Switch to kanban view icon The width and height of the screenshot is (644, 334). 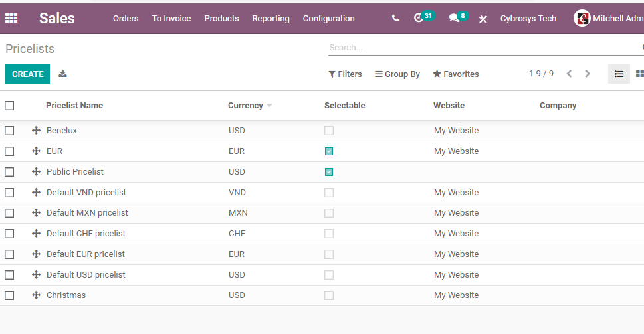[x=639, y=74]
